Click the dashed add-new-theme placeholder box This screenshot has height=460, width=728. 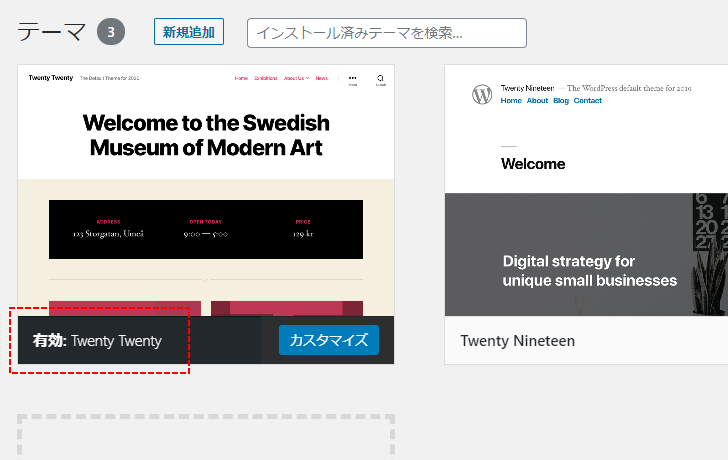[x=206, y=437]
